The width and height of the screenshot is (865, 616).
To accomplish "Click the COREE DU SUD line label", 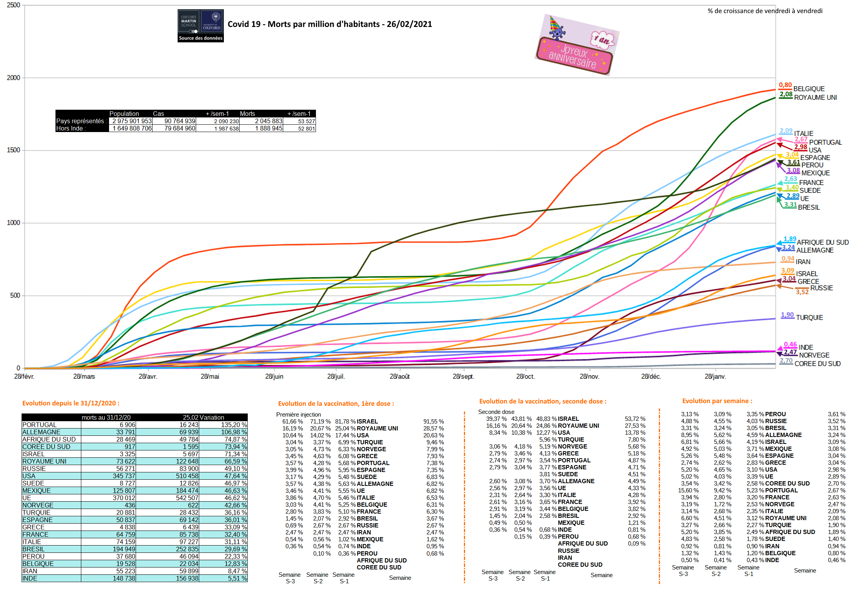I will pos(817,364).
